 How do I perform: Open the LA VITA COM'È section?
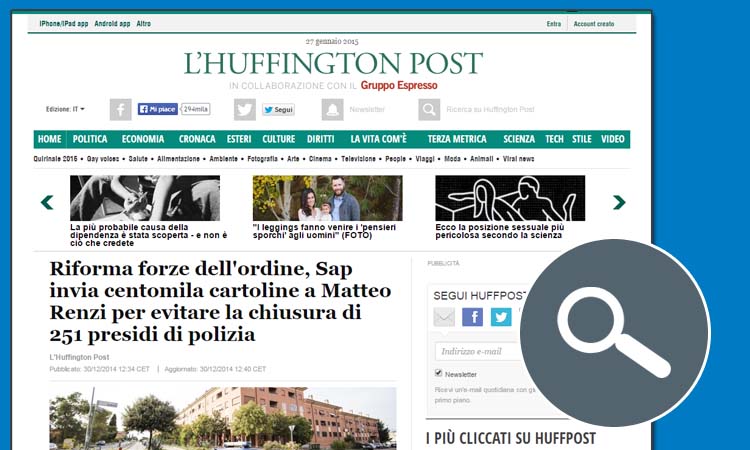(x=378, y=139)
